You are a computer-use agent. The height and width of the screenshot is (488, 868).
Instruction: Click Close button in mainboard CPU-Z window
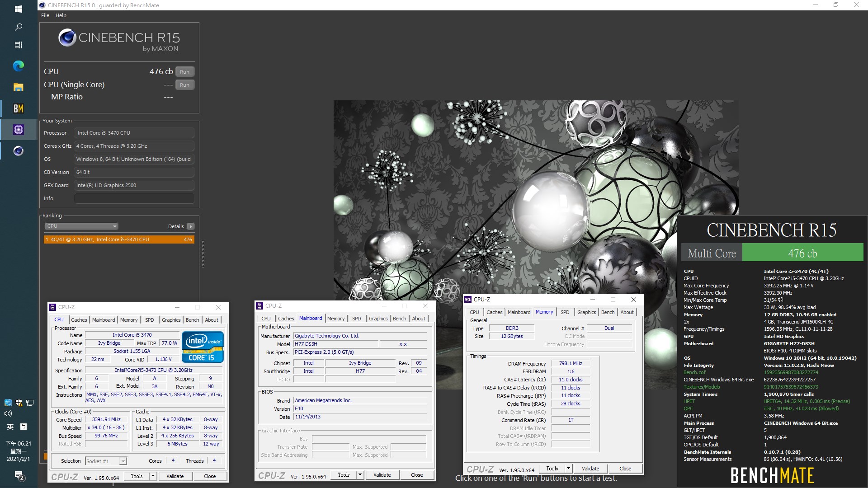coord(417,474)
